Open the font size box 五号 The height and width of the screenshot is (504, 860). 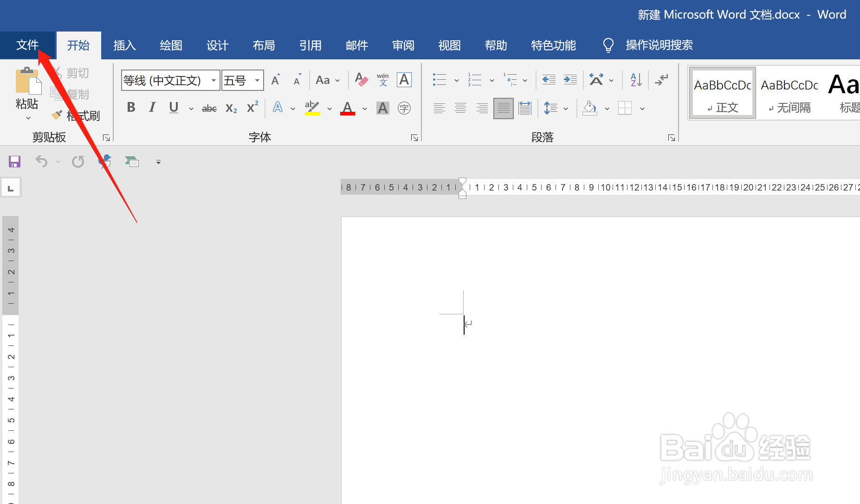(242, 80)
